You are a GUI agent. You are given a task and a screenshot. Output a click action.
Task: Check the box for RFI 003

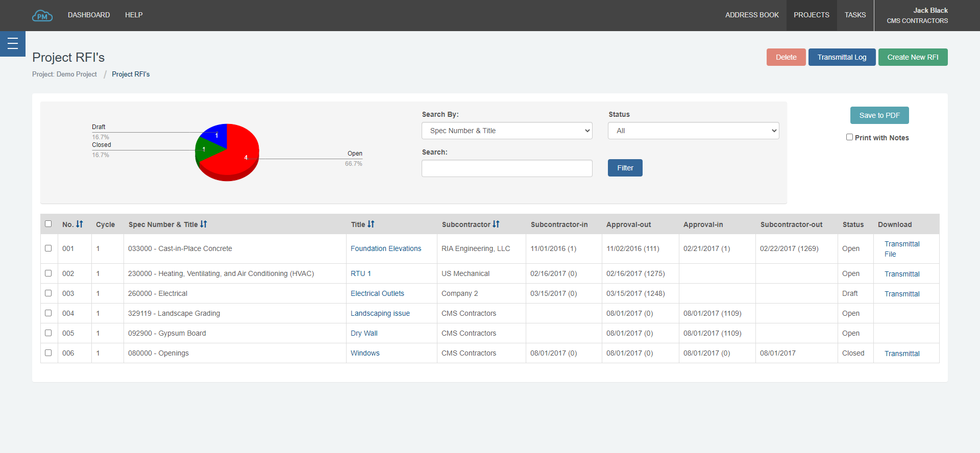point(48,293)
